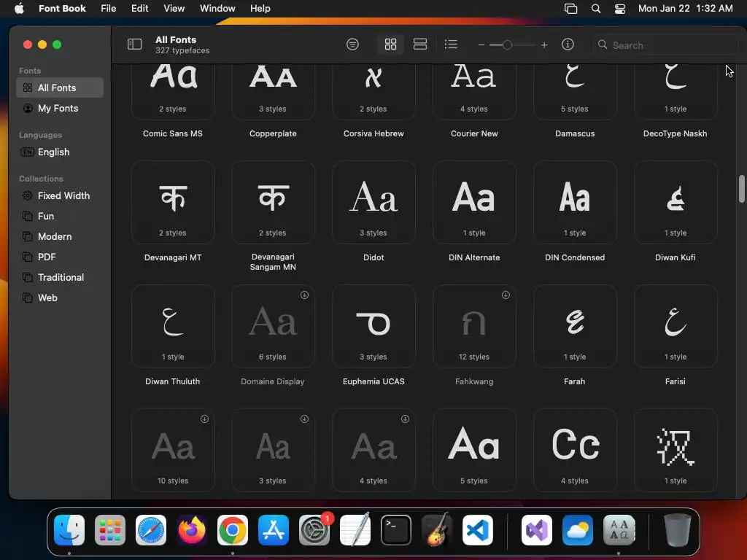This screenshot has height=560, width=747.
Task: Select Devanagari MT font card
Action: coord(173,203)
